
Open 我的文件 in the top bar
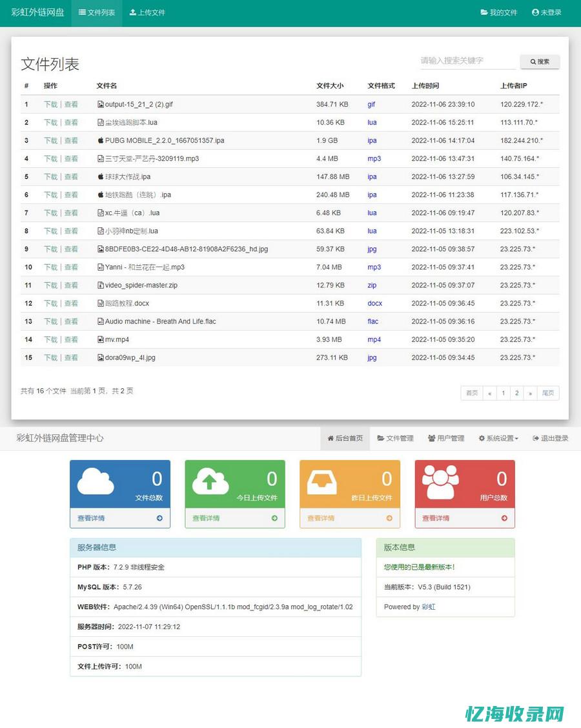point(499,13)
